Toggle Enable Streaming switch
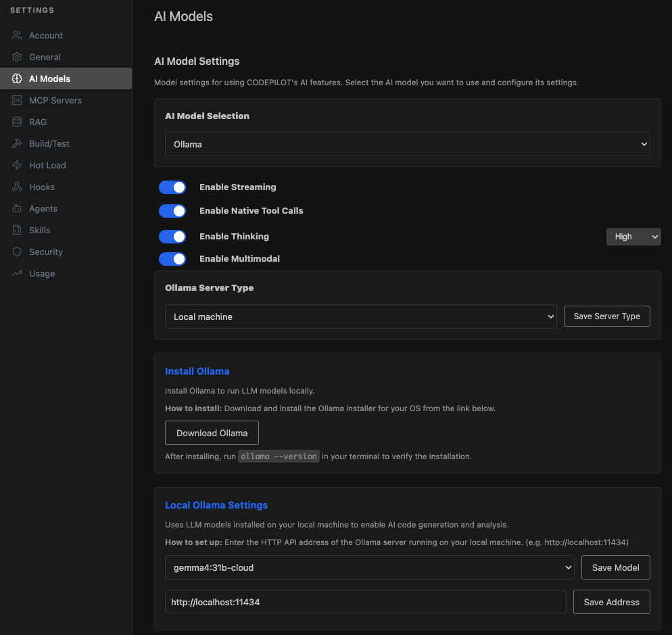Image resolution: width=672 pixels, height=635 pixels. click(x=172, y=187)
